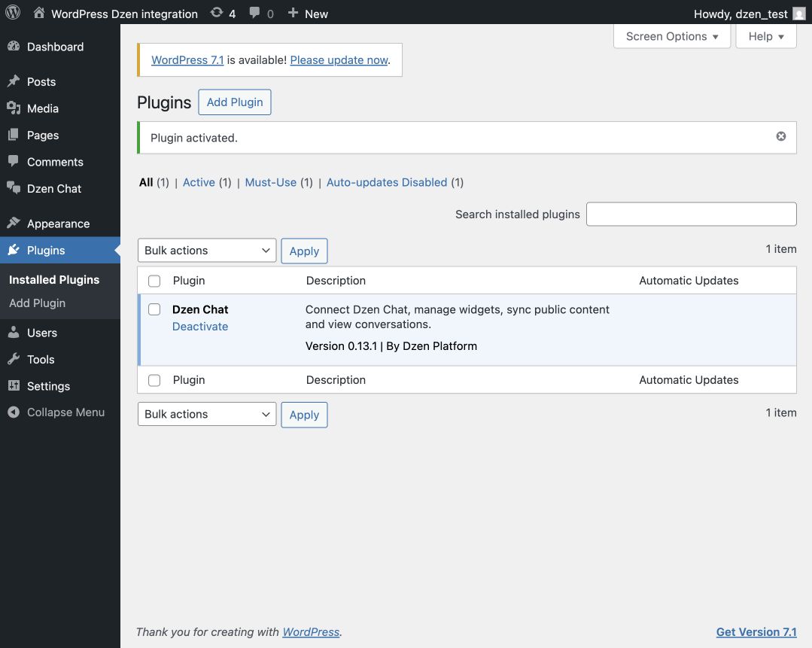
Task: Click the Automatic Updates header column
Action: tap(689, 281)
